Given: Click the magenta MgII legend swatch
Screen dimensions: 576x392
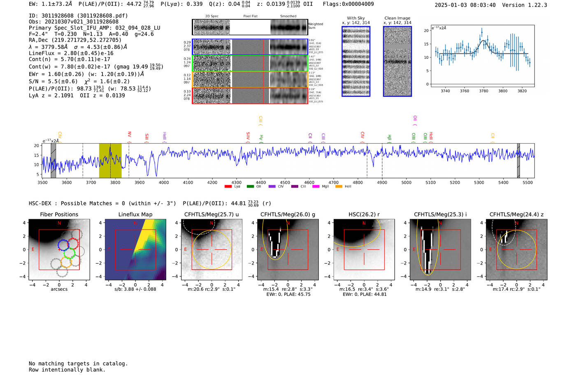Looking at the screenshot, I should pyautogui.click(x=316, y=187).
